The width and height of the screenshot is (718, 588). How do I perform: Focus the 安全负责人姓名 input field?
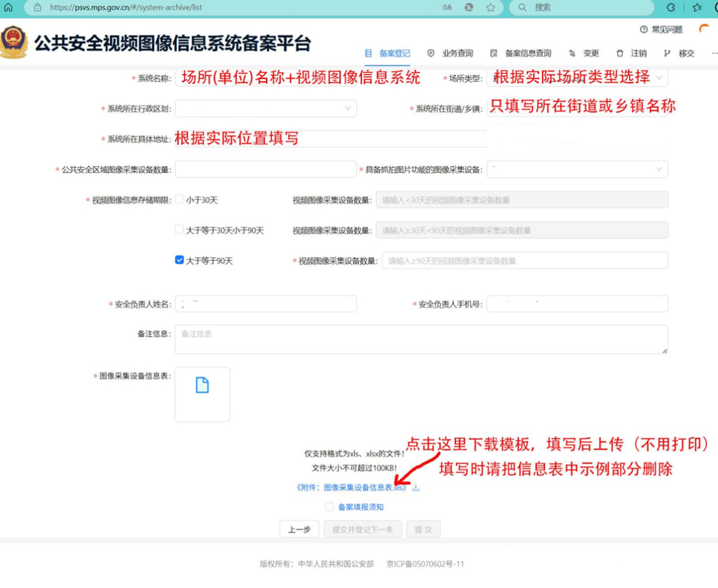(266, 304)
